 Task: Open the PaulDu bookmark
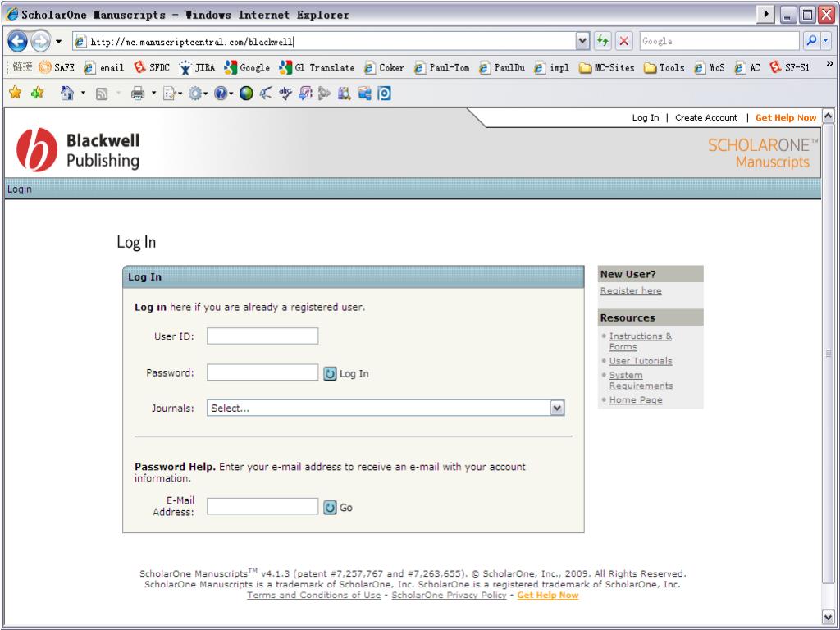click(x=502, y=67)
